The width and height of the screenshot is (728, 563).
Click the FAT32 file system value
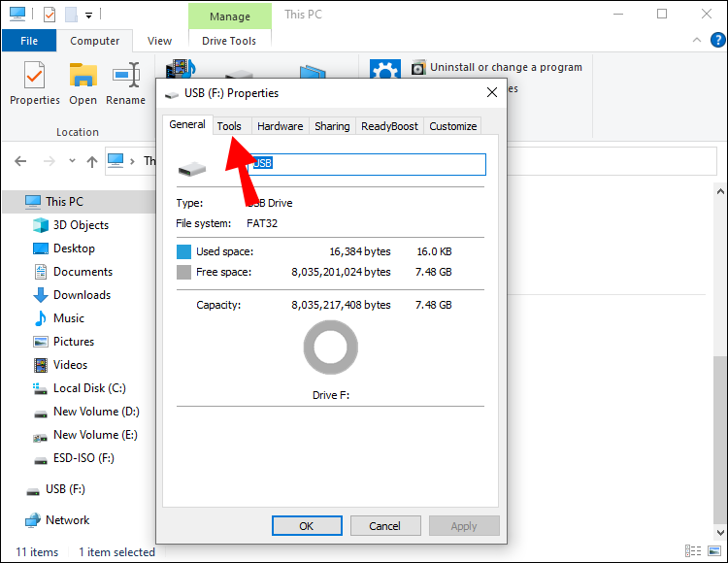click(262, 223)
